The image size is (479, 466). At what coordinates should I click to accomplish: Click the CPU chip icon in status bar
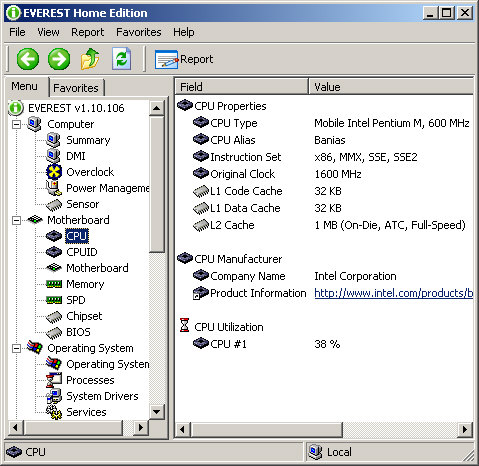click(14, 452)
